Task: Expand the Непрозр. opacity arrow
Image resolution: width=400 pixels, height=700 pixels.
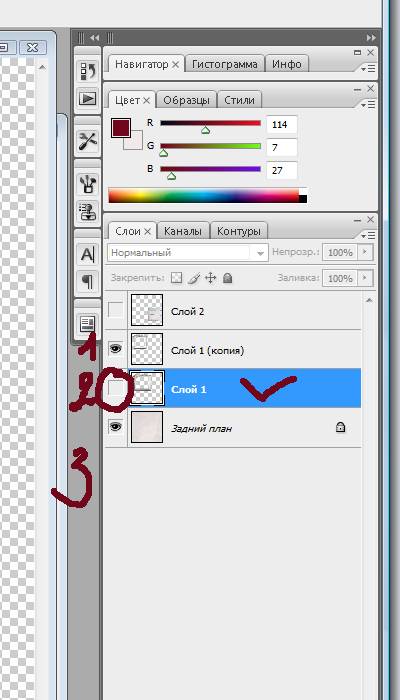Action: [x=365, y=252]
